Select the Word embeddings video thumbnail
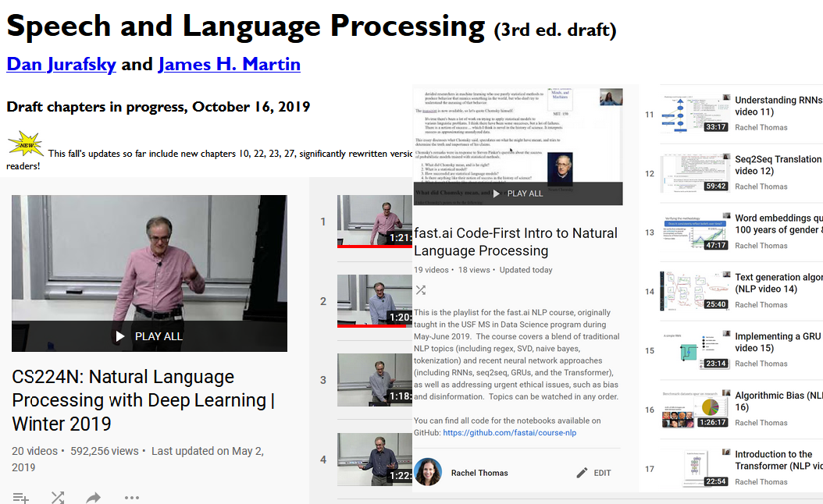 (694, 232)
